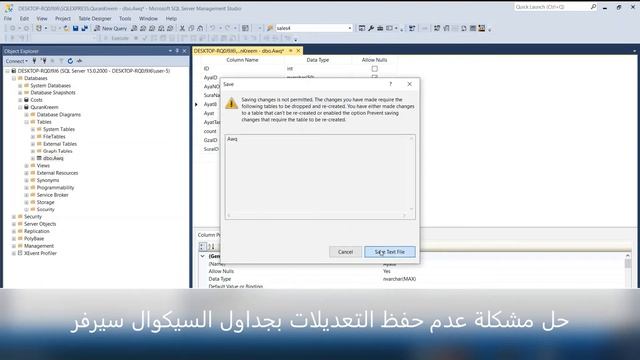The height and width of the screenshot is (360, 640).
Task: Open the Window menu
Action: pyautogui.click(x=148, y=18)
